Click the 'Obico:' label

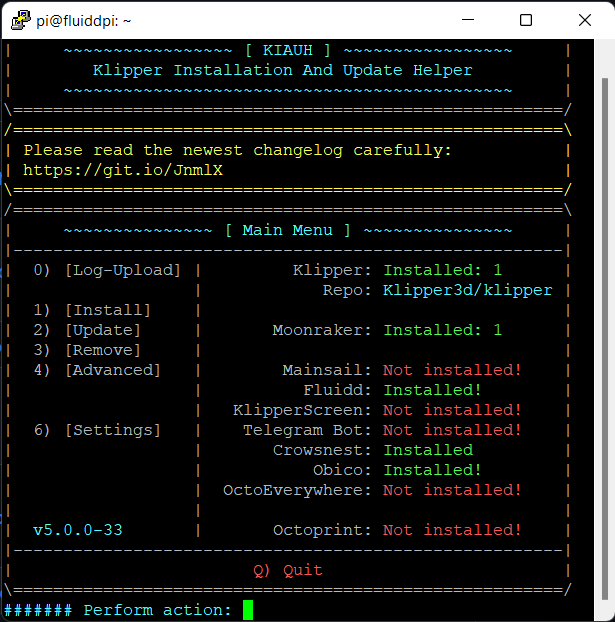tap(342, 470)
